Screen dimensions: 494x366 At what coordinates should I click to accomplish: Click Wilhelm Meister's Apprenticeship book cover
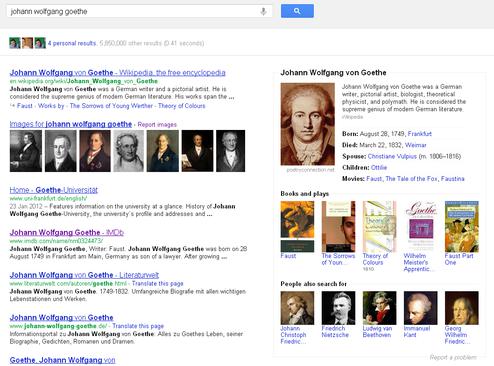click(420, 226)
